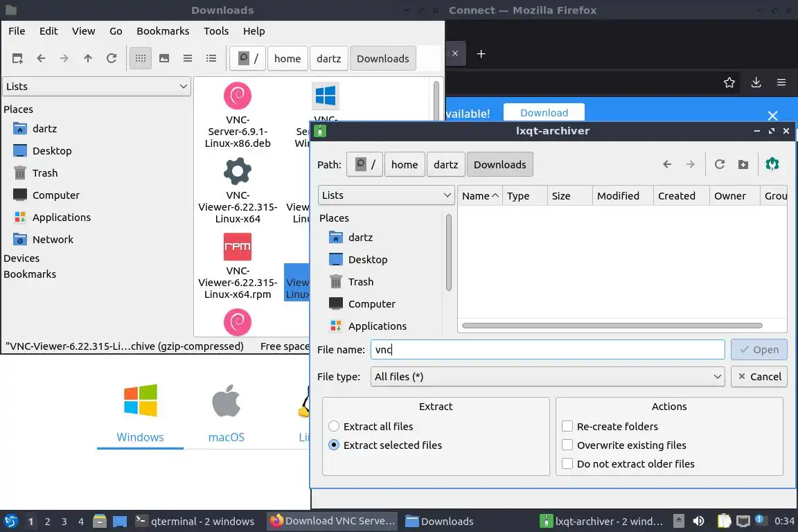Switch to qterminal in taskbar
Image resolution: width=798 pixels, height=532 pixels.
pyautogui.click(x=195, y=521)
